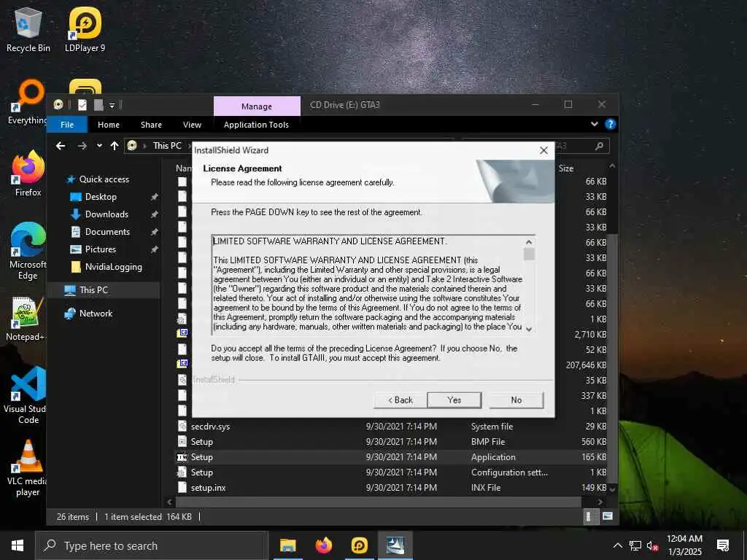
Task: Open the Recycle Bin desktop icon
Action: point(28,29)
